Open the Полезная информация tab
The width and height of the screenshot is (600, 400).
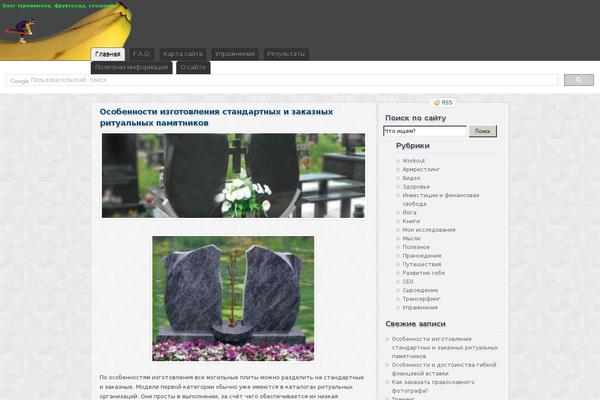pyautogui.click(x=131, y=67)
